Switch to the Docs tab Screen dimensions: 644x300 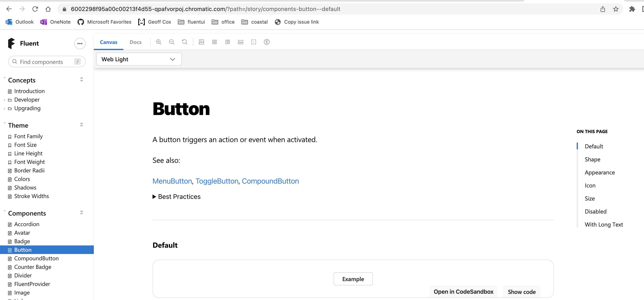(x=135, y=42)
